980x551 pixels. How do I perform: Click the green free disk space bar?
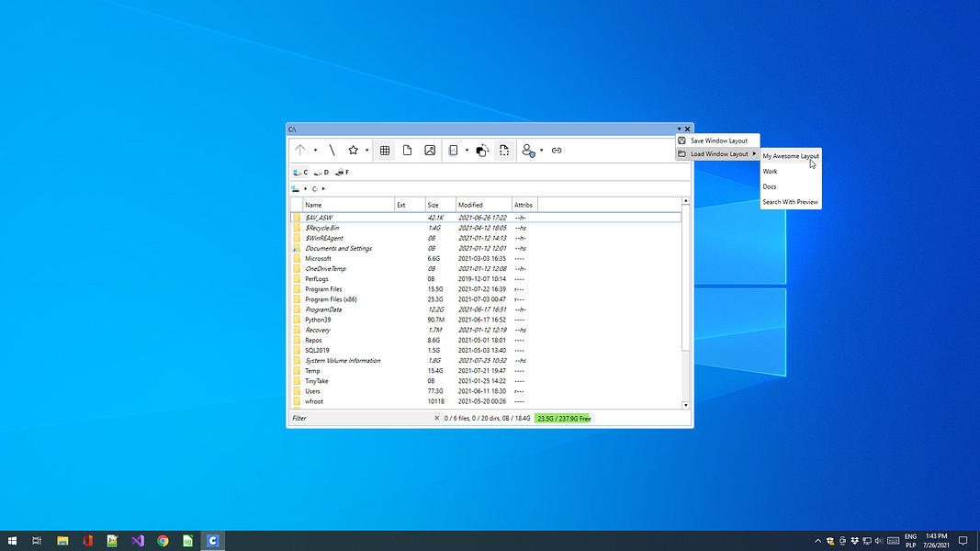click(564, 419)
